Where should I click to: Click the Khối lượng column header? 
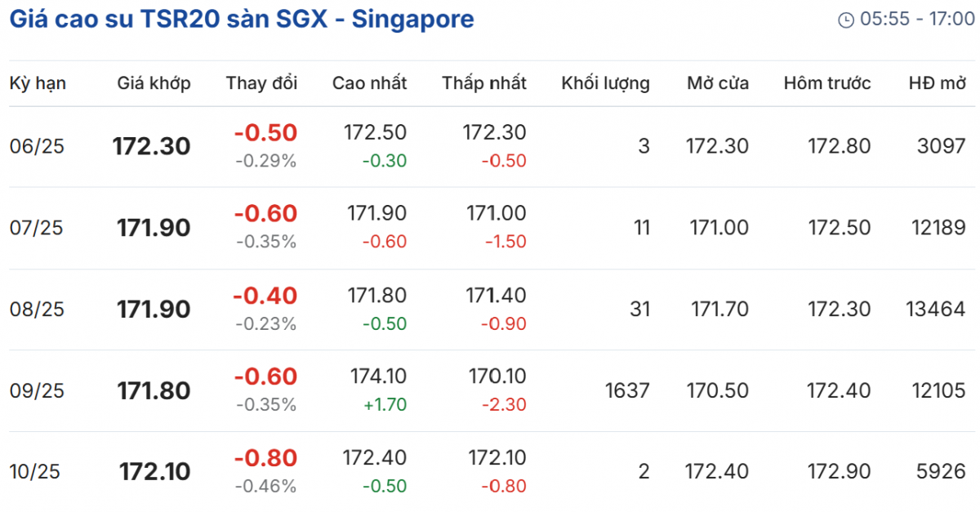605,82
